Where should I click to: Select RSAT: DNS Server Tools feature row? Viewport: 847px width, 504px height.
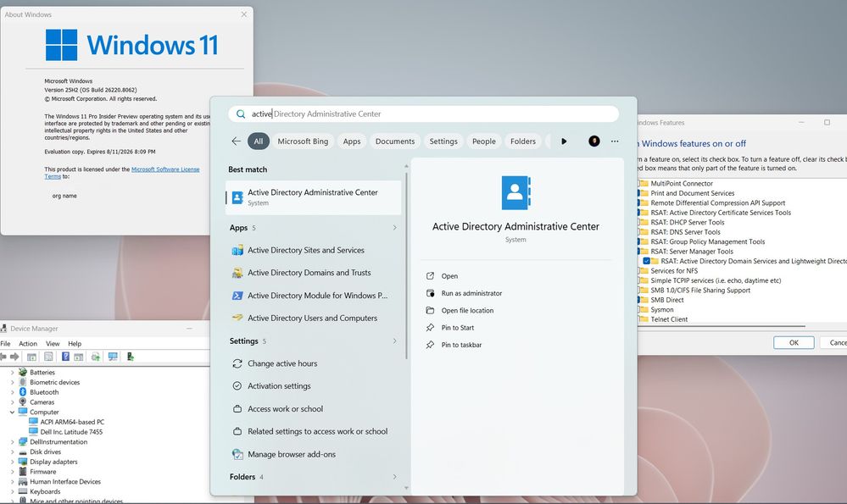click(685, 232)
